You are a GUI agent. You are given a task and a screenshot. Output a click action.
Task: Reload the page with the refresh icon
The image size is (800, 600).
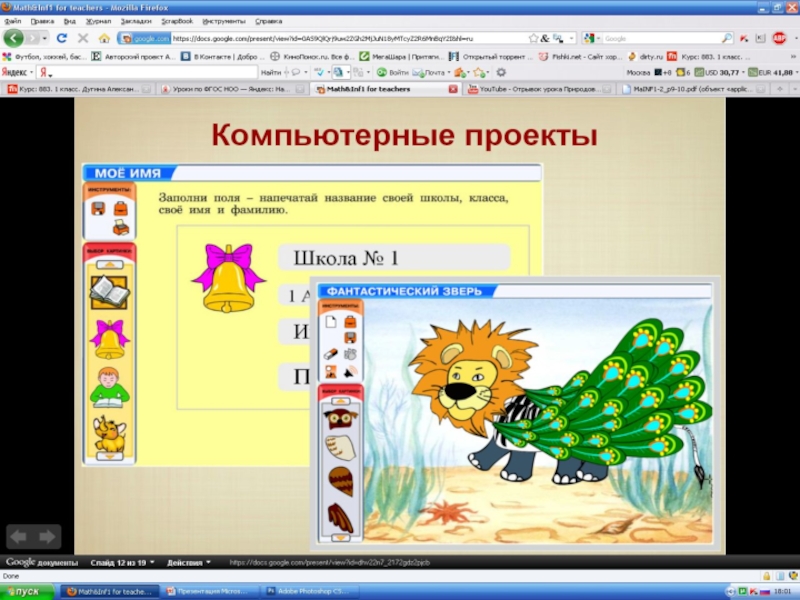(62, 38)
